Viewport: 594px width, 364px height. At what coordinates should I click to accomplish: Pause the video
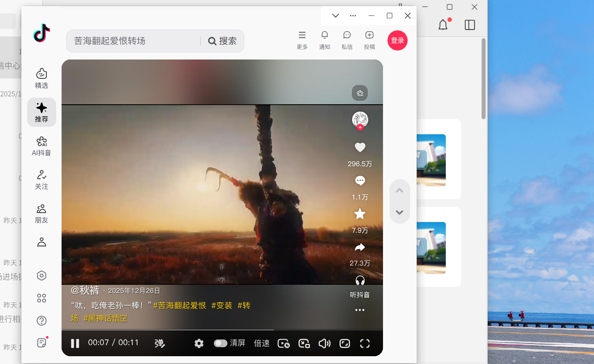tap(75, 343)
